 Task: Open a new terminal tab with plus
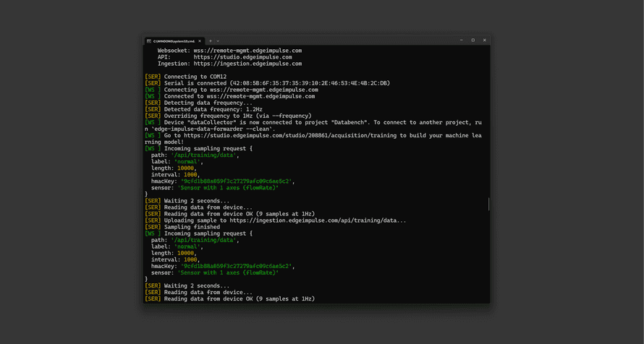[211, 40]
